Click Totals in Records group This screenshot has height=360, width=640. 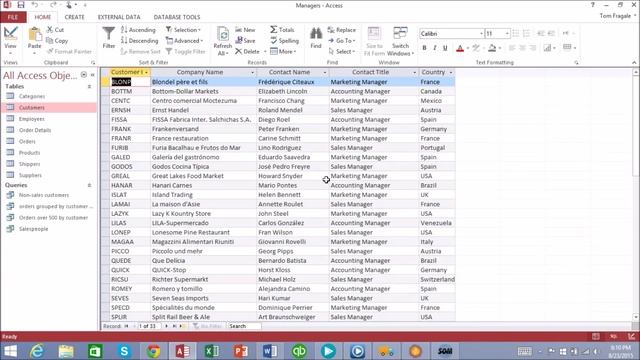pos(282,30)
